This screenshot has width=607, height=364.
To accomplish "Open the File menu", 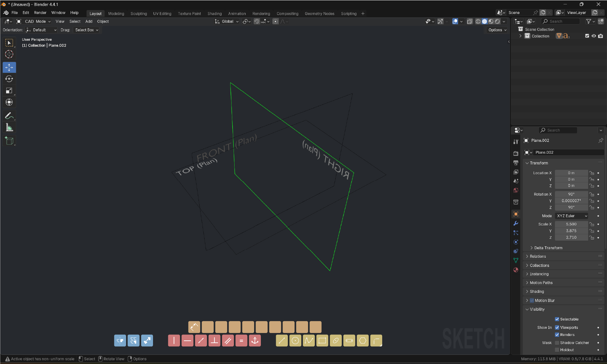I will [x=14, y=13].
